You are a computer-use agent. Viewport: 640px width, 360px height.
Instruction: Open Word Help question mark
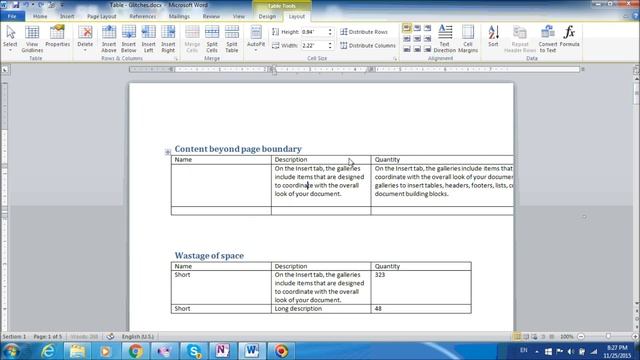click(x=635, y=16)
